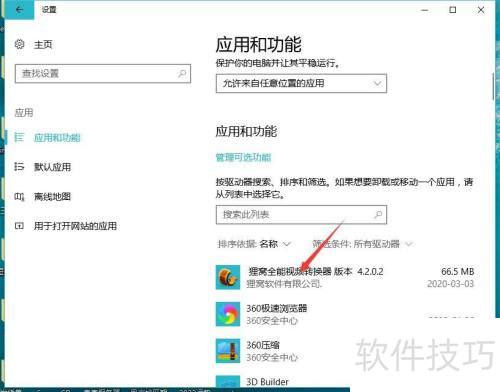Open 离线地图 in the sidebar
500x392 pixels.
[52, 196]
